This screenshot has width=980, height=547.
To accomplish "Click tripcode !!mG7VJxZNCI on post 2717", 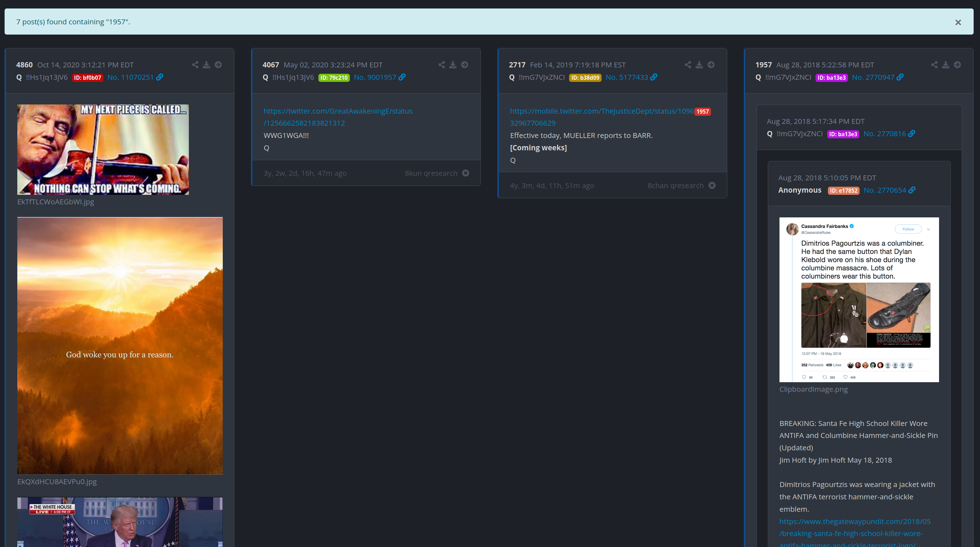I will [542, 77].
